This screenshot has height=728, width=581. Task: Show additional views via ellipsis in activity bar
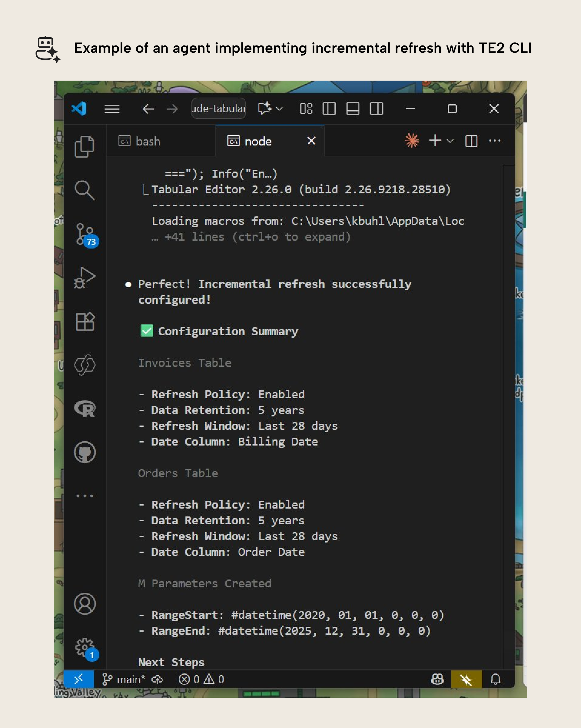click(x=84, y=496)
